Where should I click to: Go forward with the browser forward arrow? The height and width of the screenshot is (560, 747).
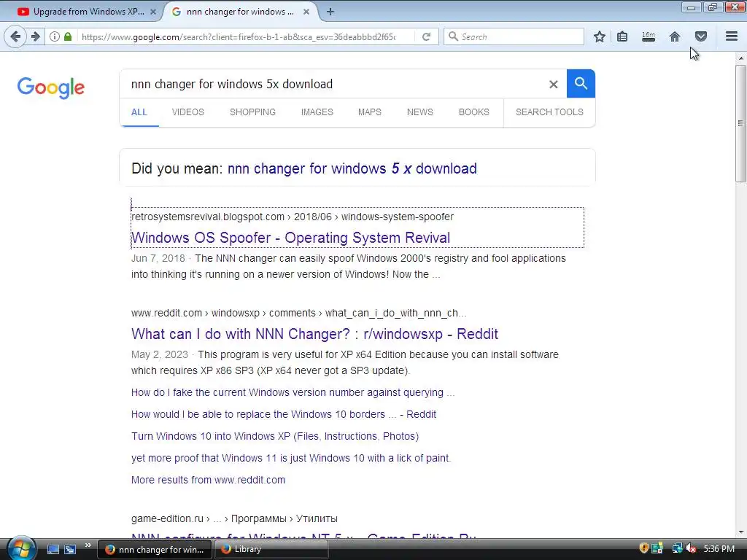tap(36, 36)
